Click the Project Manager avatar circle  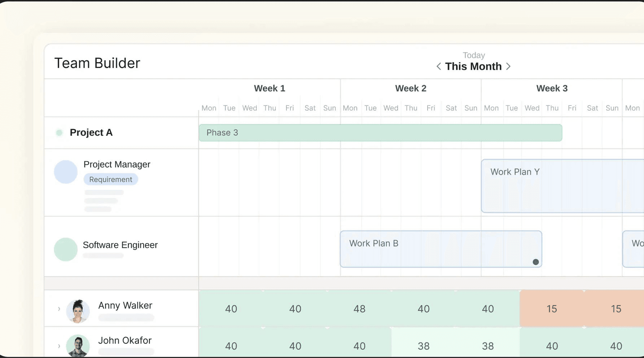click(x=66, y=172)
